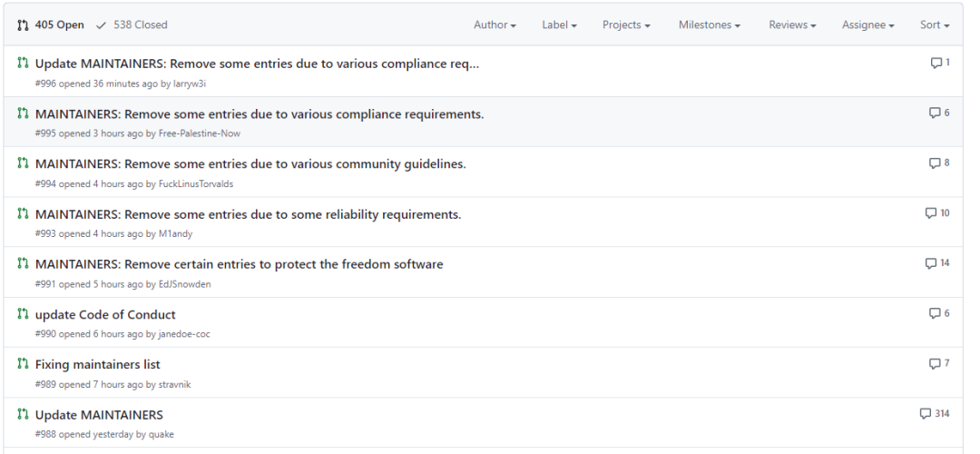Open author profile Free-Palestine-Now
Viewport: 980px width, 454px height.
200,133
